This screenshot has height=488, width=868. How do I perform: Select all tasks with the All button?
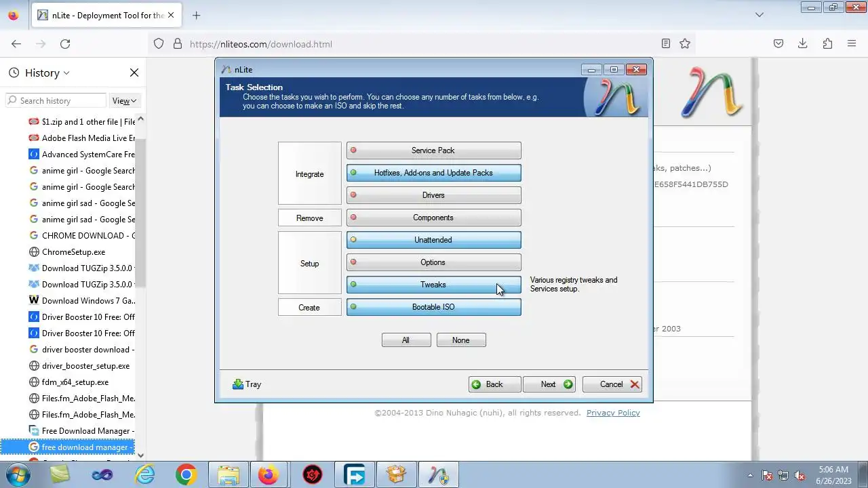click(406, 340)
